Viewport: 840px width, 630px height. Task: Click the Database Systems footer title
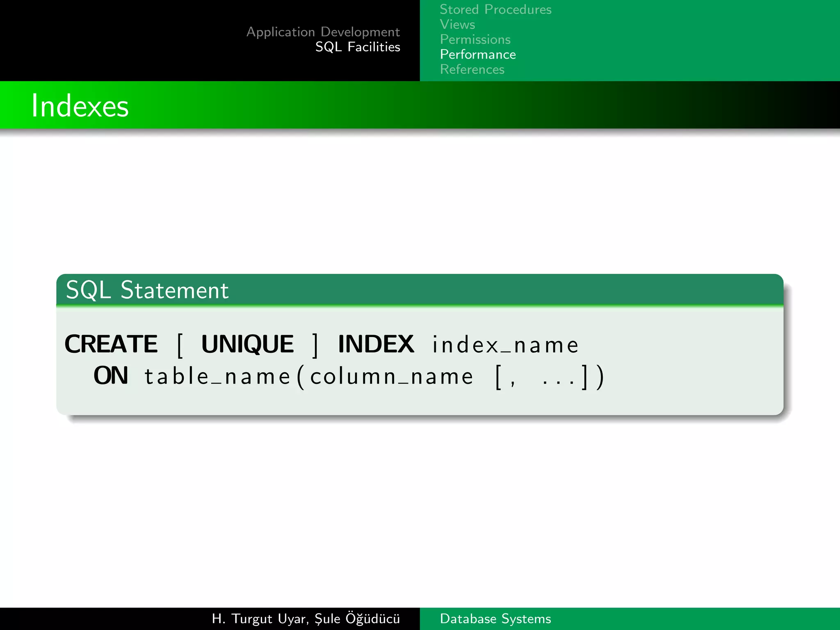[495, 619]
